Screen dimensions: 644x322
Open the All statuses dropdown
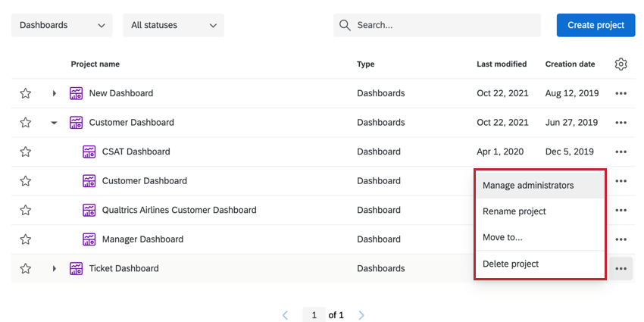click(x=174, y=25)
